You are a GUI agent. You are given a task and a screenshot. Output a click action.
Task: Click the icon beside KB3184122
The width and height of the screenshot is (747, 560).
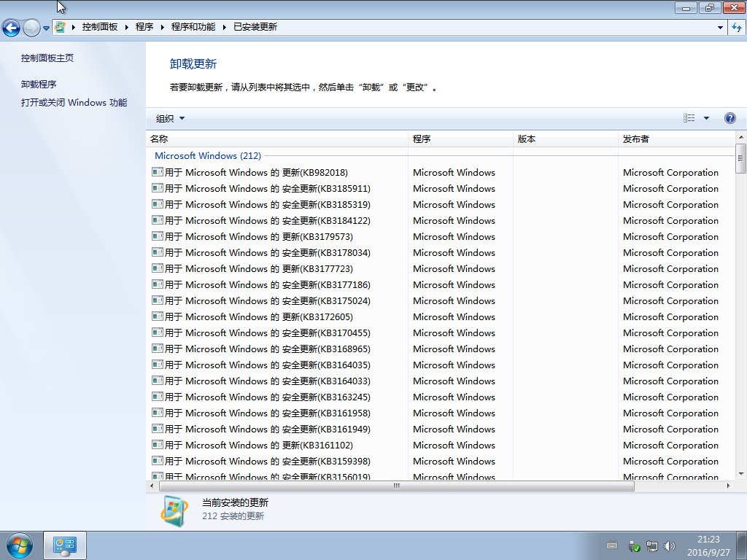point(158,220)
